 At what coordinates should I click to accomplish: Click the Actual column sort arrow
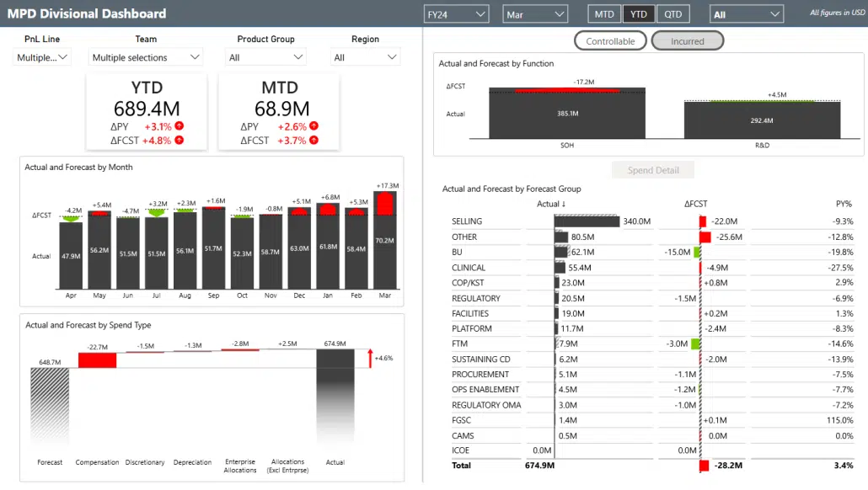pos(564,204)
